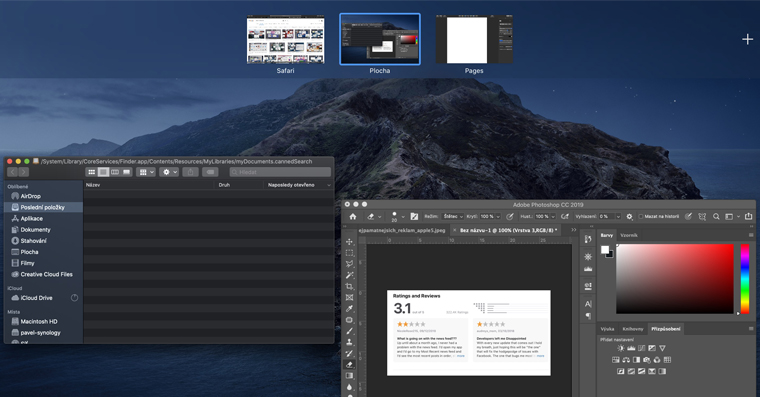Toggle pressure for size icon

tap(688, 216)
